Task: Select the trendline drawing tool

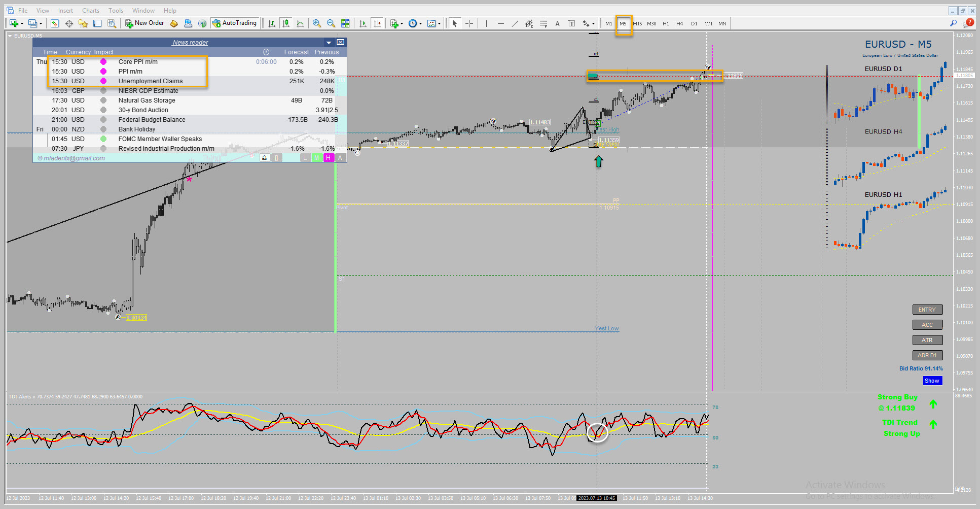Action: (x=515, y=23)
